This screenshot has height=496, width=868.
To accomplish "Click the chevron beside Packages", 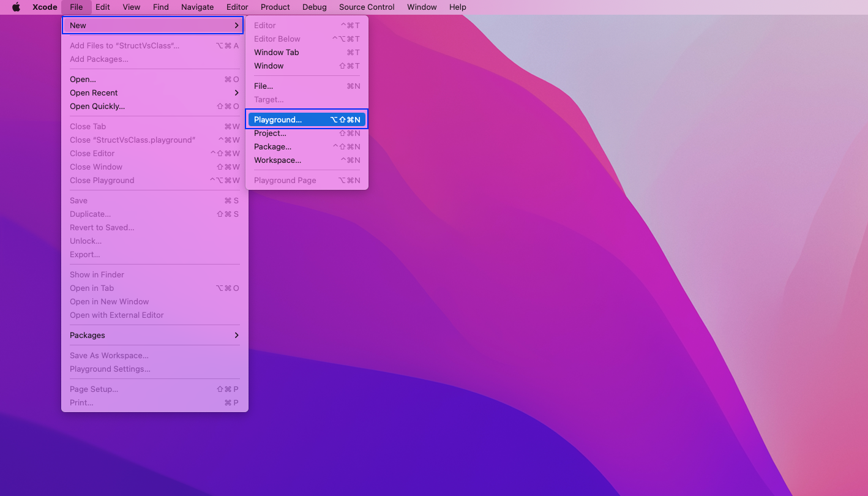I will point(236,336).
